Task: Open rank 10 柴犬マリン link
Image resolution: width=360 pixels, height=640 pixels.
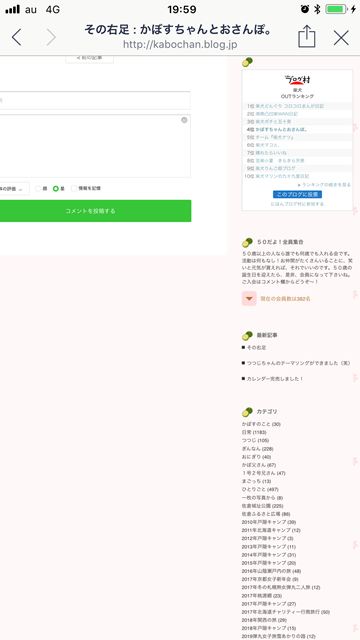Action: (x=282, y=176)
